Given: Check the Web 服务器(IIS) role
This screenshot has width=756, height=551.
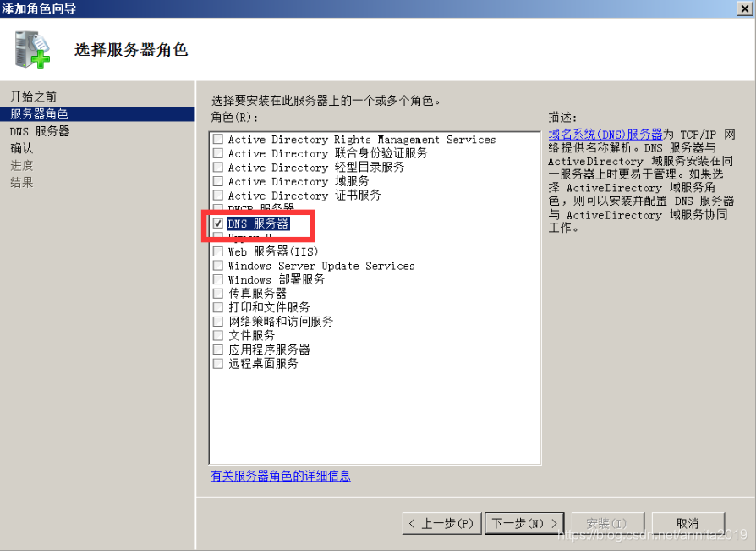Looking at the screenshot, I should click(x=218, y=251).
